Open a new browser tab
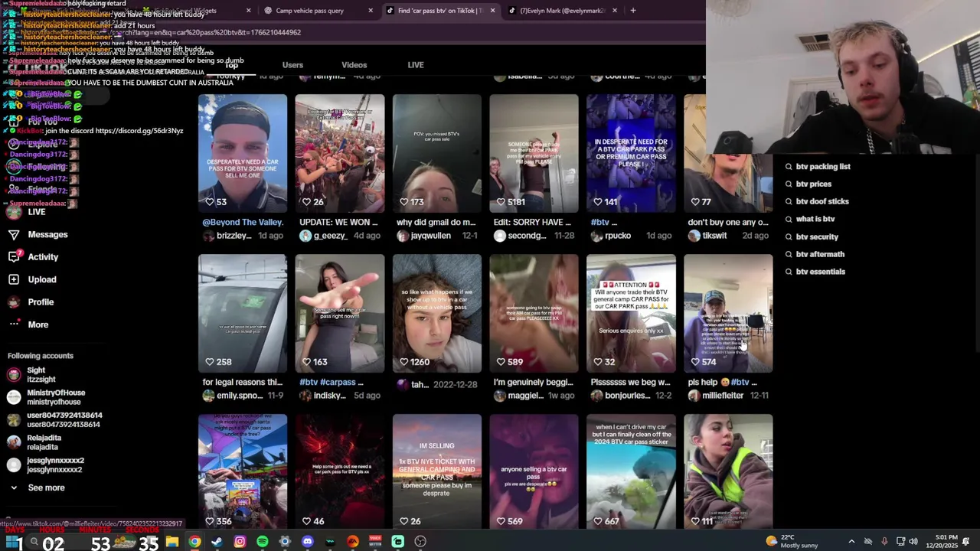 [x=633, y=11]
